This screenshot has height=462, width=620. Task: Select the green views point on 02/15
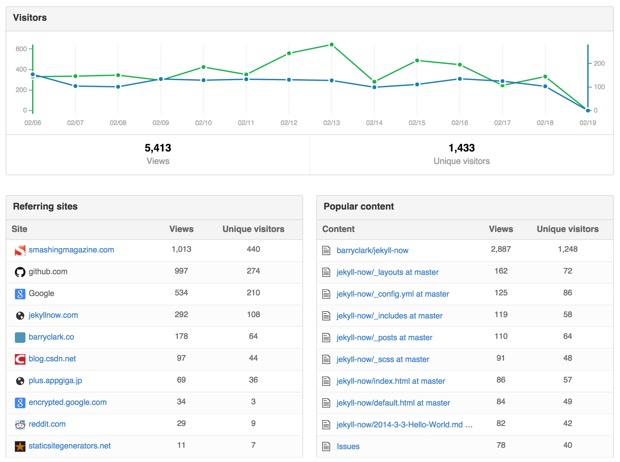tap(417, 61)
